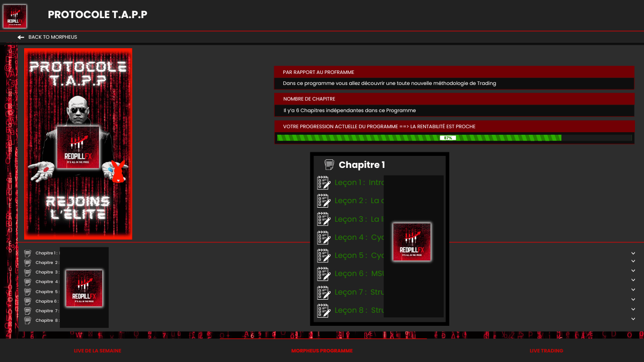Open Leçon 4 in the Chapitre 1 list
This screenshot has width=644, height=362.
pos(359,237)
